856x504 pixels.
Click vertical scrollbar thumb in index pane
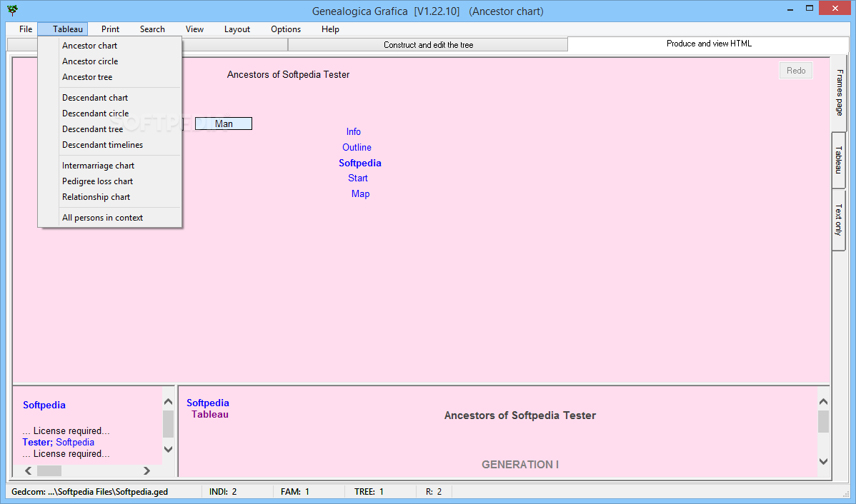pos(168,424)
